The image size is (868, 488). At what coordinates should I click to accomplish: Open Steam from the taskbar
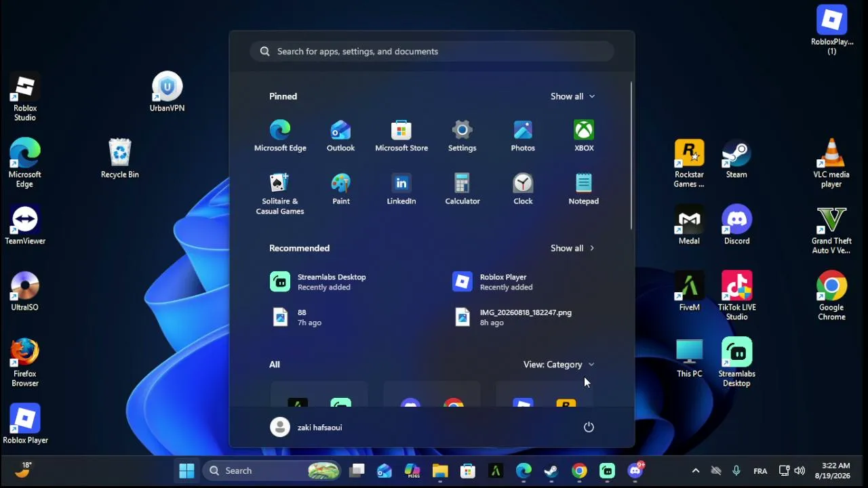[x=551, y=470]
